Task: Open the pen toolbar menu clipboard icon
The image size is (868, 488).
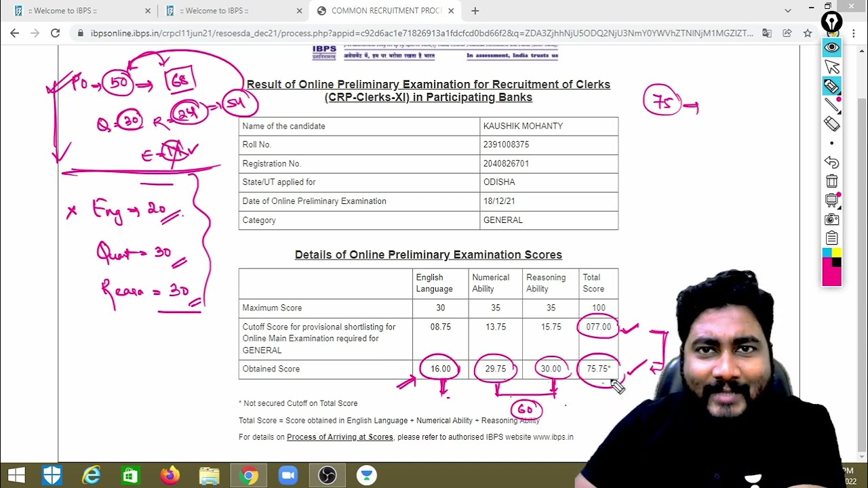Action: coord(831,238)
